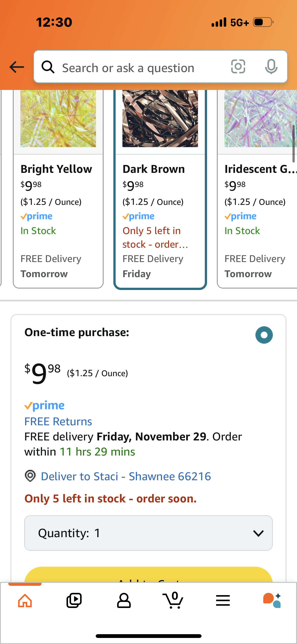
Task: Open the hamburger menu icon
Action: 223,601
